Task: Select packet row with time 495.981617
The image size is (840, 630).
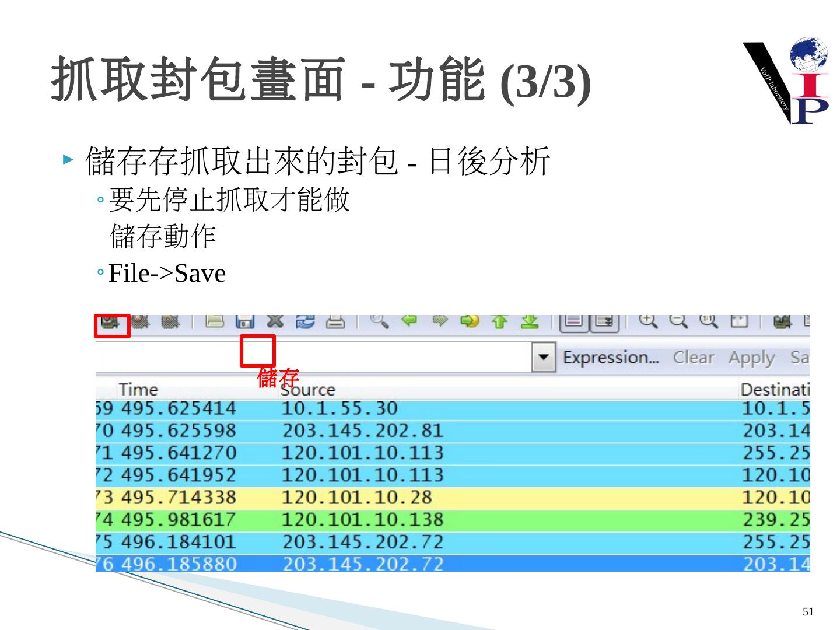Action: click(x=453, y=520)
